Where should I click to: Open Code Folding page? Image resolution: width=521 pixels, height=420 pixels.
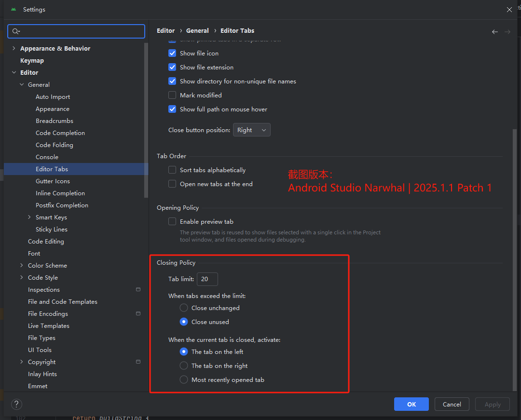55,145
